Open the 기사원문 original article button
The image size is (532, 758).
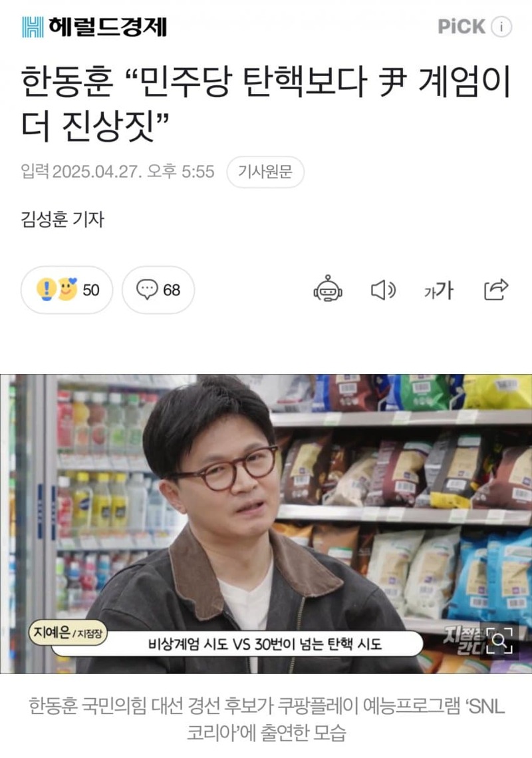tap(265, 172)
